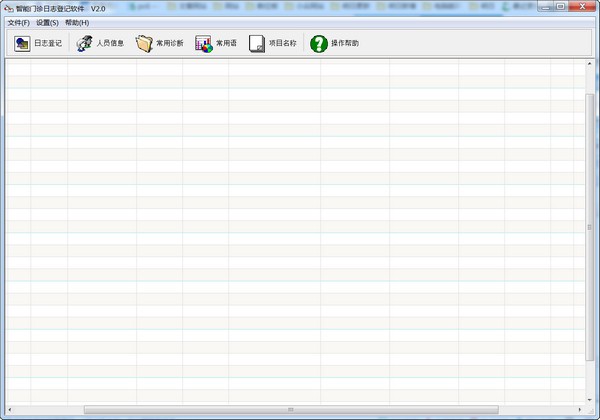Maximize the log software window

click(560, 7)
